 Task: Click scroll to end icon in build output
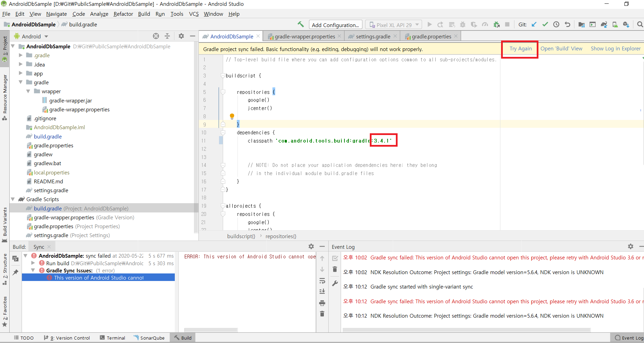click(322, 292)
